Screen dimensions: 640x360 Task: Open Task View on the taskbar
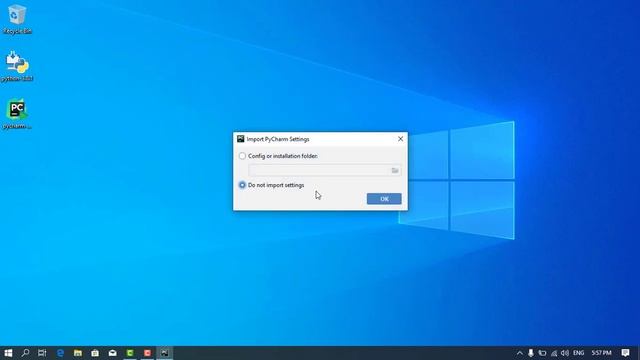[42, 353]
